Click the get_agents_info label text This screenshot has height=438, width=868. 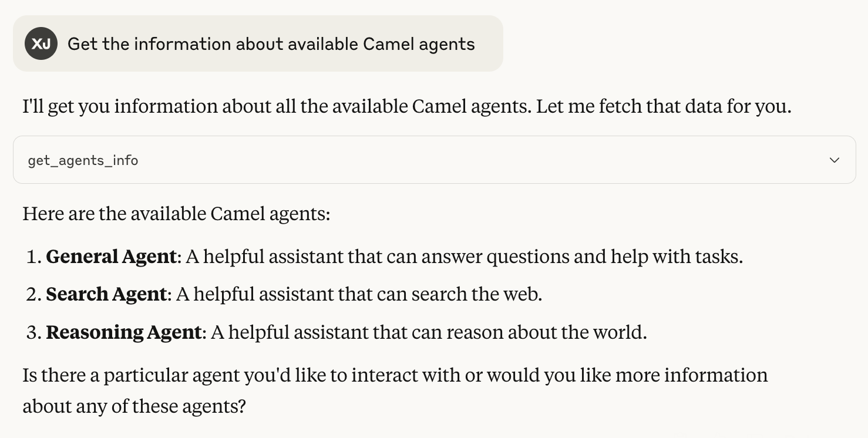point(83,160)
